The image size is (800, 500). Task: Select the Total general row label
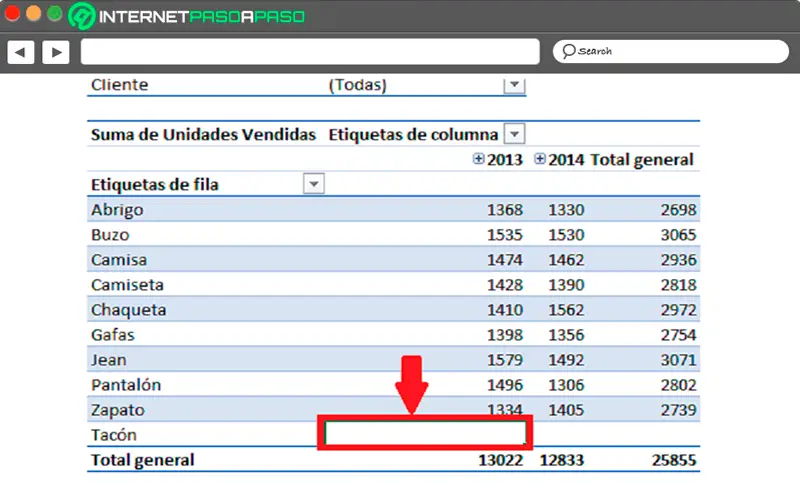click(142, 460)
